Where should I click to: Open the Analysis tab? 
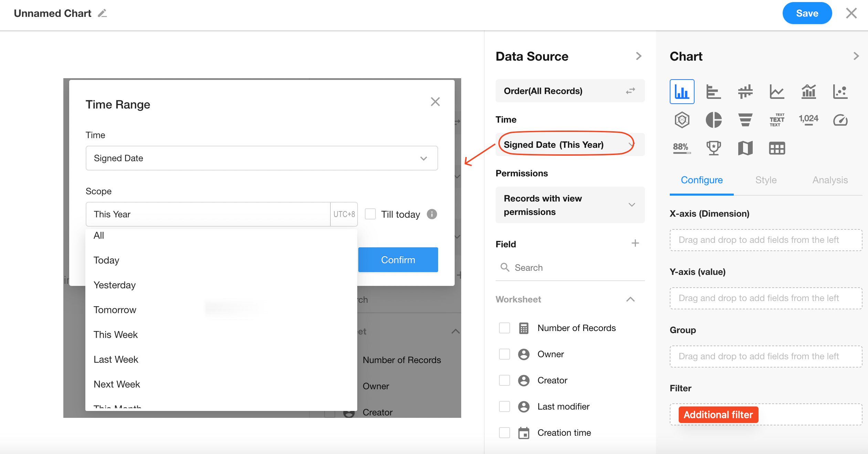[x=830, y=180]
